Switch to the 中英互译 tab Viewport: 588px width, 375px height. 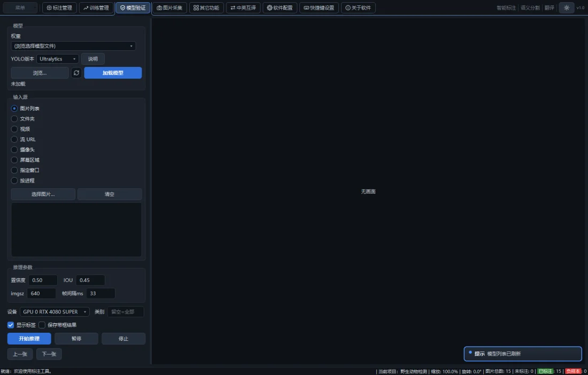click(x=243, y=8)
